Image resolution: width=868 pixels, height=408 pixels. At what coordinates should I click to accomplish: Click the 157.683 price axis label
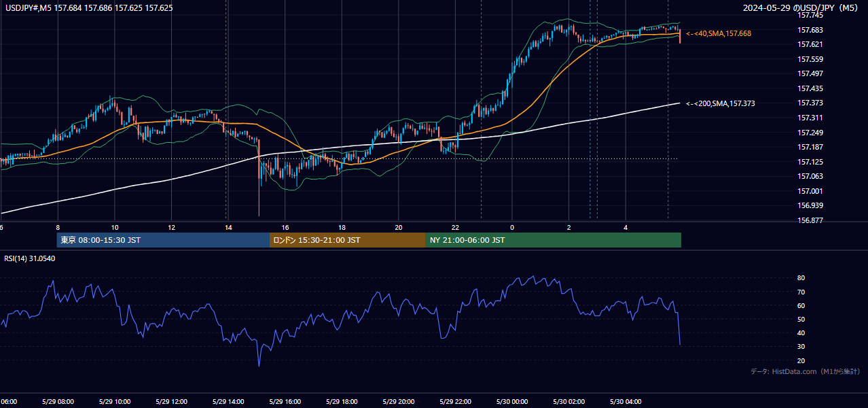[810, 30]
